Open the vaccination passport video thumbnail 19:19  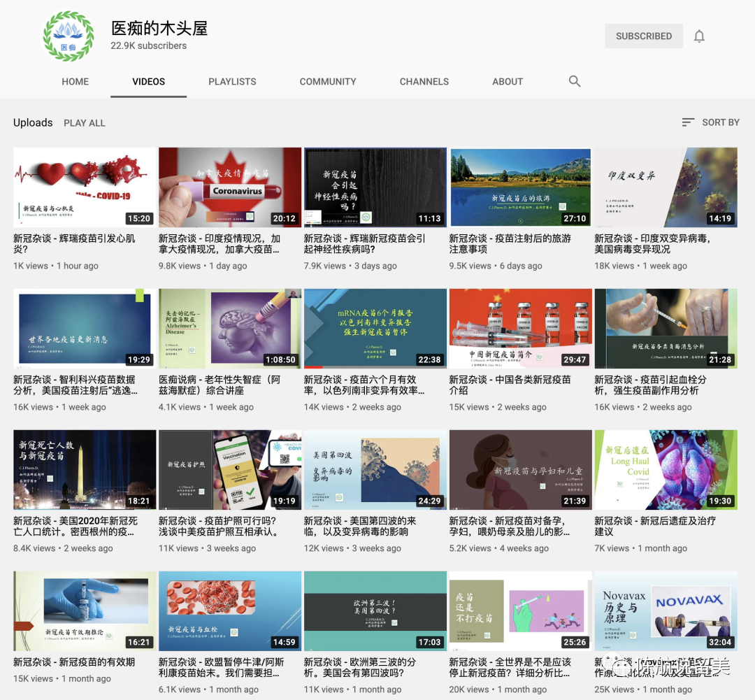[x=230, y=469]
